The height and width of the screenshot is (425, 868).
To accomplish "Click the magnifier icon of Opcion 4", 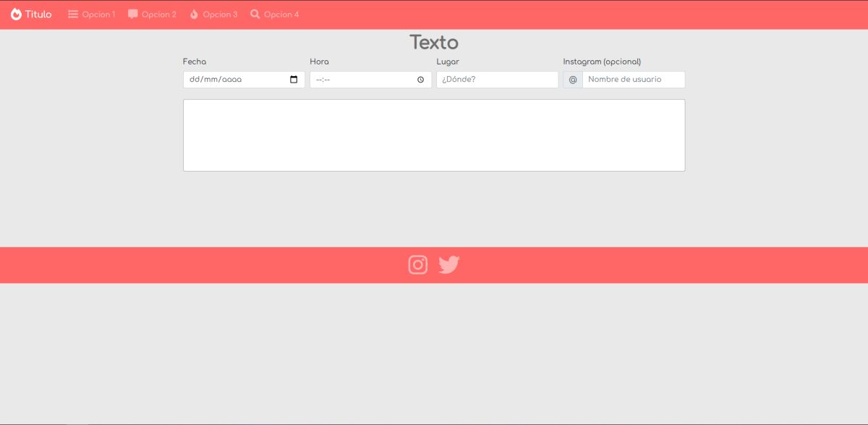I will coord(255,14).
